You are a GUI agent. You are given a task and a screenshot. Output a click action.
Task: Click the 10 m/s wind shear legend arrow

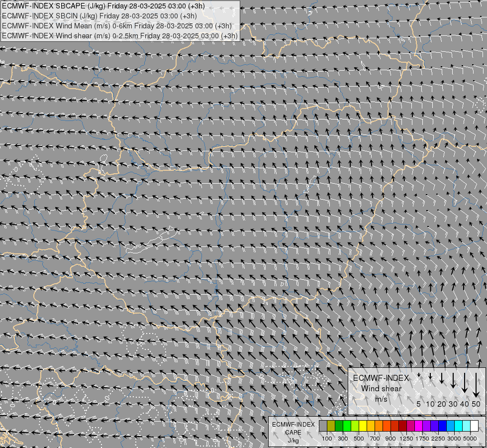(x=430, y=376)
